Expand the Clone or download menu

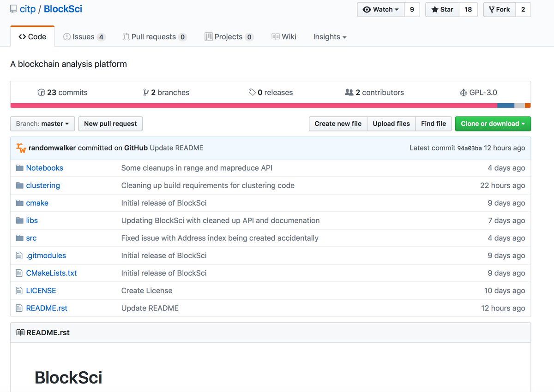[x=493, y=124]
